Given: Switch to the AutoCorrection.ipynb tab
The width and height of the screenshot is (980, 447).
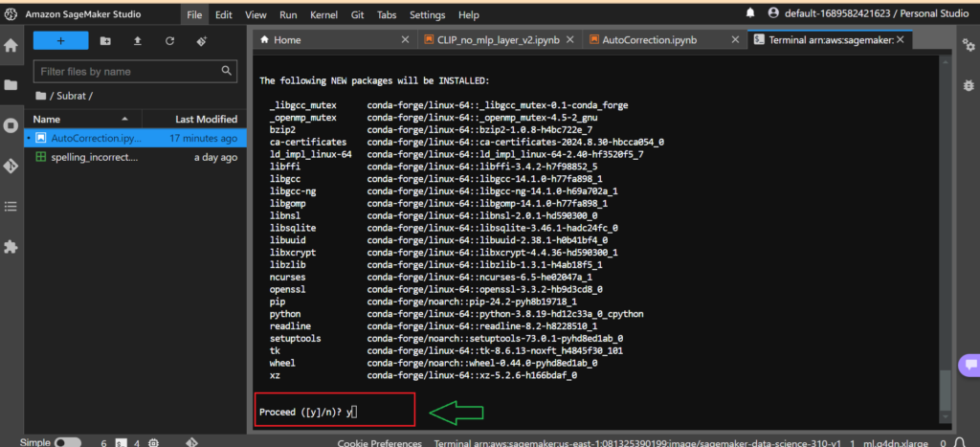Looking at the screenshot, I should point(648,40).
